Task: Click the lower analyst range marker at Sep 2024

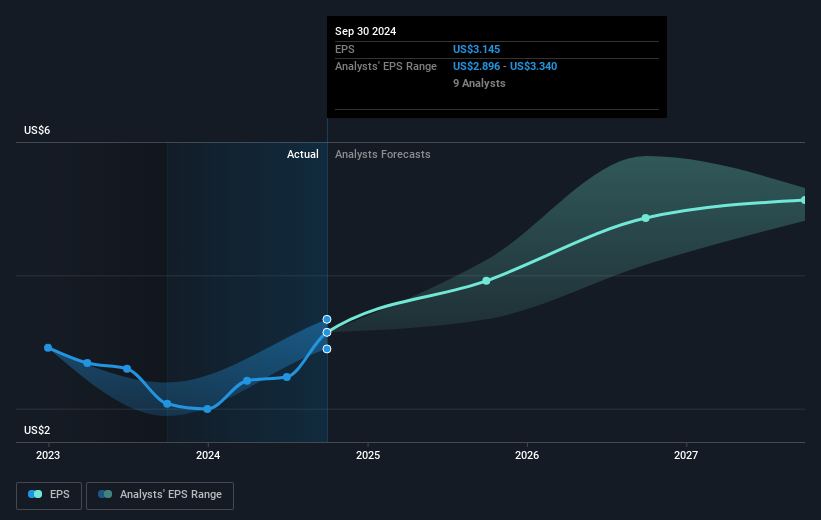Action: (327, 349)
